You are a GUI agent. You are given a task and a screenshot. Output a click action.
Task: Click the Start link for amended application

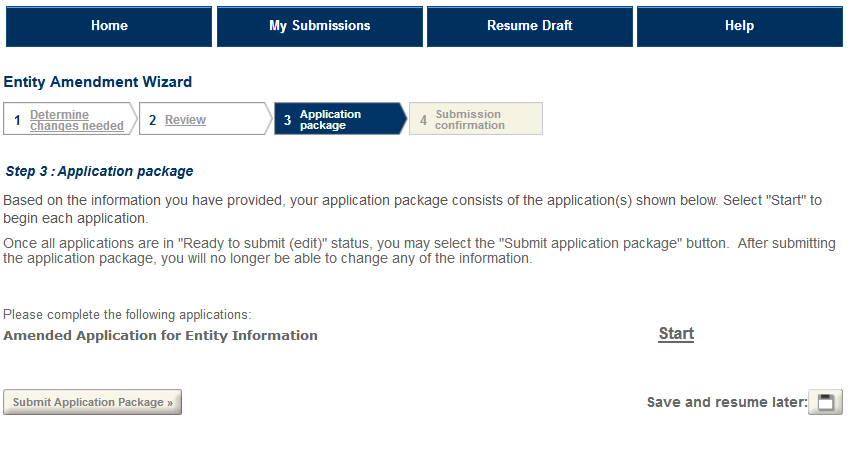coord(676,334)
